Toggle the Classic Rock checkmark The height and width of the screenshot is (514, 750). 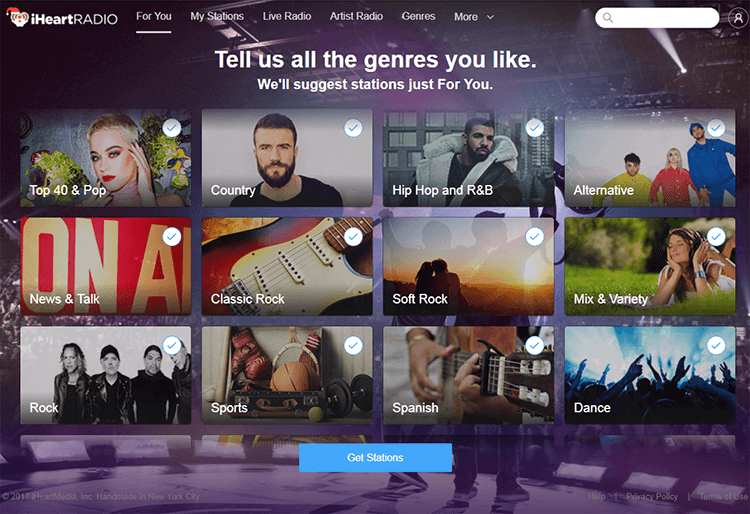(x=353, y=237)
